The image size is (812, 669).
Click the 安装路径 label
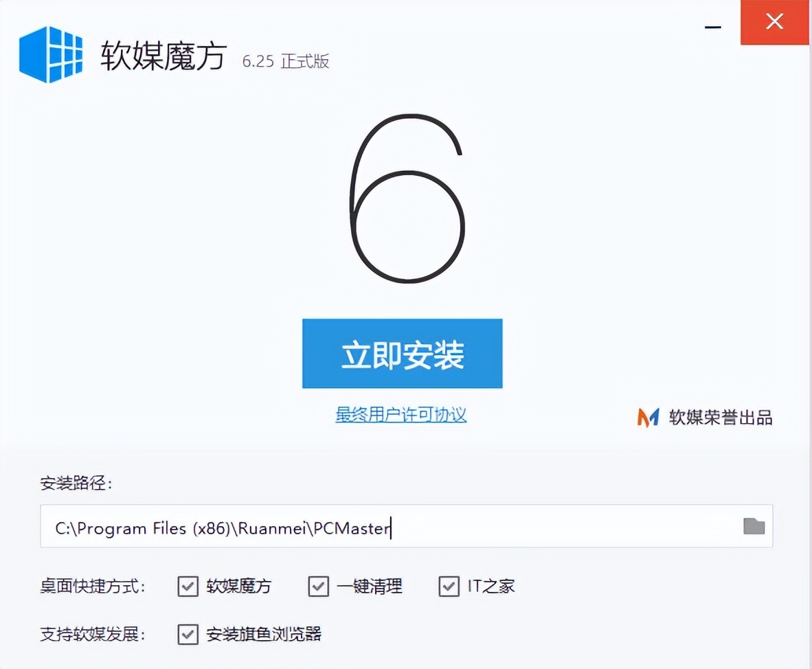point(76,484)
